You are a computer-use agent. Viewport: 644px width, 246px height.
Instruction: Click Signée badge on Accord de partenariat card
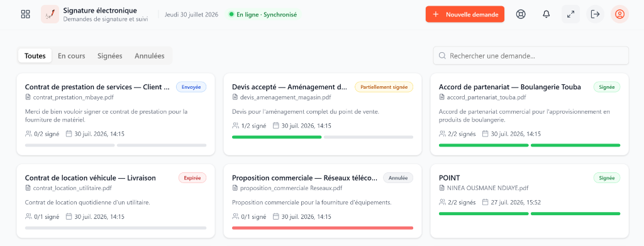click(x=607, y=87)
